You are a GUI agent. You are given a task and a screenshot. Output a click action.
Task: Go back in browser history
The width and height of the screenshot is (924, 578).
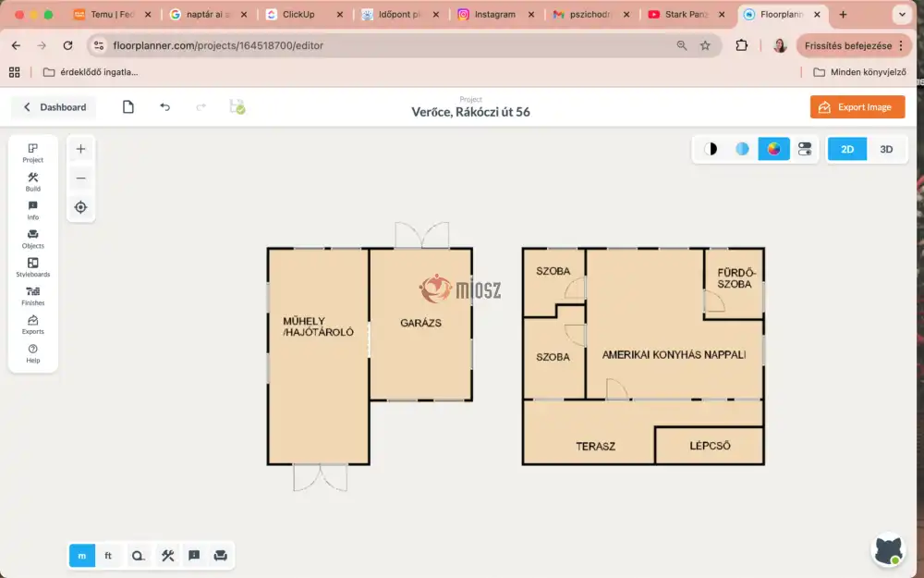tap(16, 45)
